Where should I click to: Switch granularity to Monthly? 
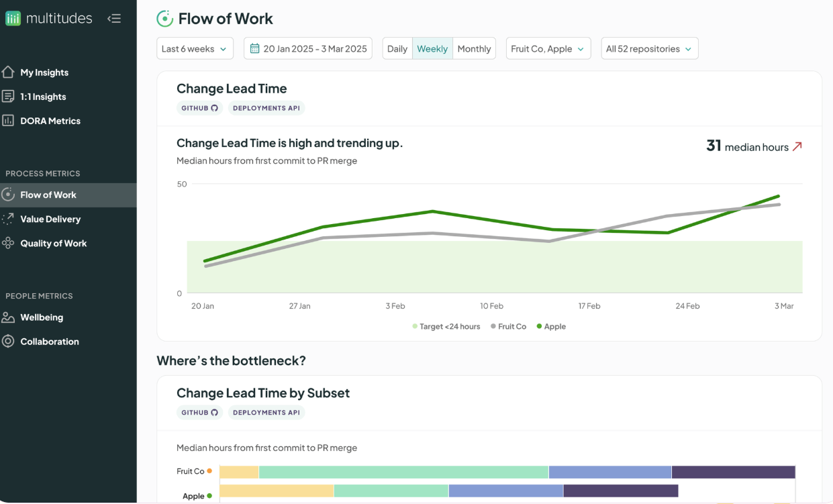474,48
